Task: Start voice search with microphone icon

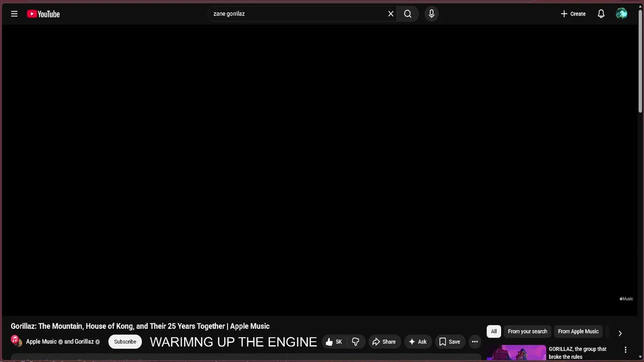Action: pyautogui.click(x=431, y=14)
